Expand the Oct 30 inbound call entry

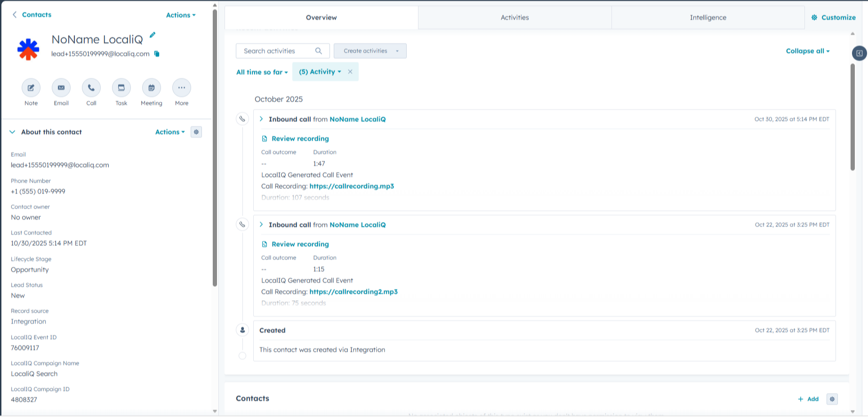pyautogui.click(x=261, y=119)
